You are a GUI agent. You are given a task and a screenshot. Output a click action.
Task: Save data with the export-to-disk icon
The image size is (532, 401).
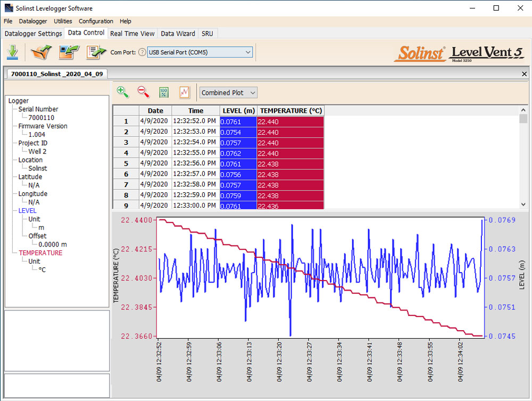click(x=69, y=52)
